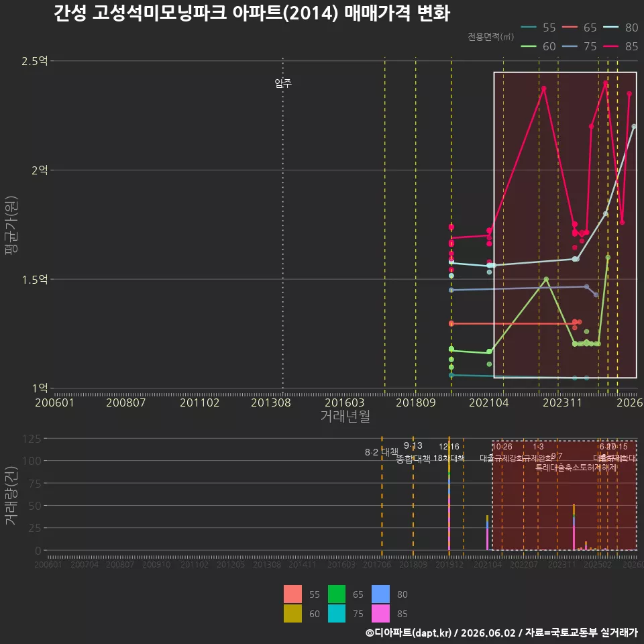The height and width of the screenshot is (644, 644).
Task: Select the 85 label in top legend
Action: (631, 46)
